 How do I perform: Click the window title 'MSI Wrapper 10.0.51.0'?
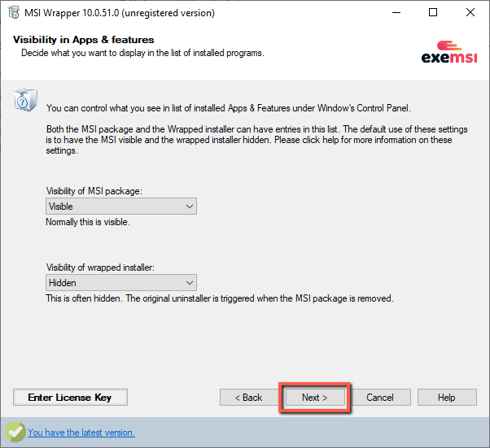coord(120,13)
